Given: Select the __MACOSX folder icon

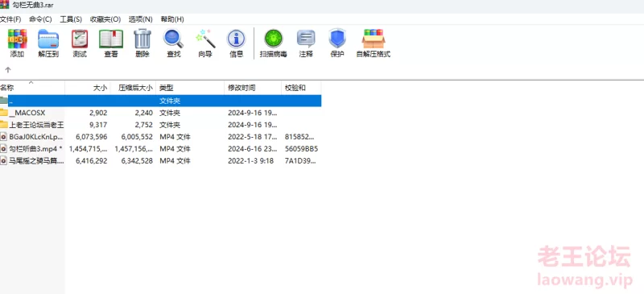Looking at the screenshot, I should click(4, 113).
